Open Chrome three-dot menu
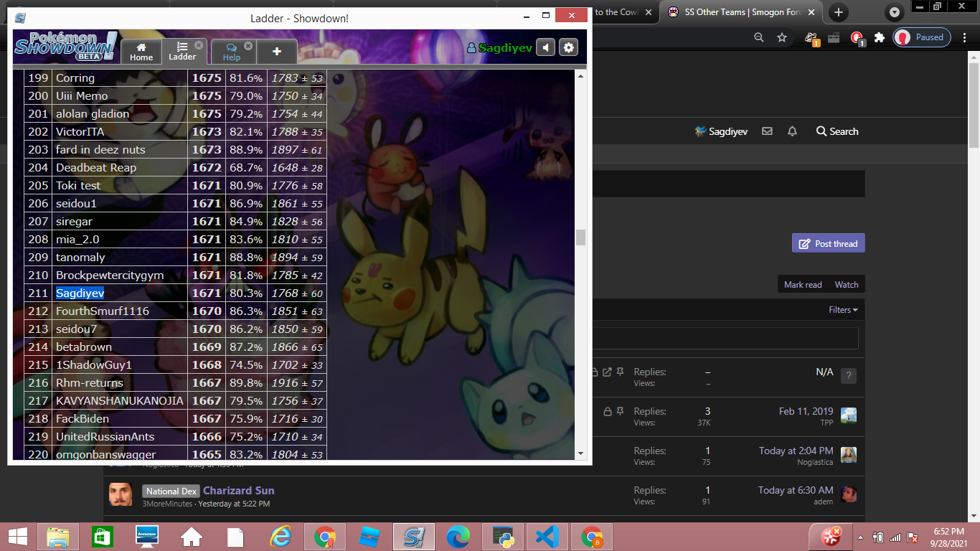The image size is (980, 551). click(965, 37)
